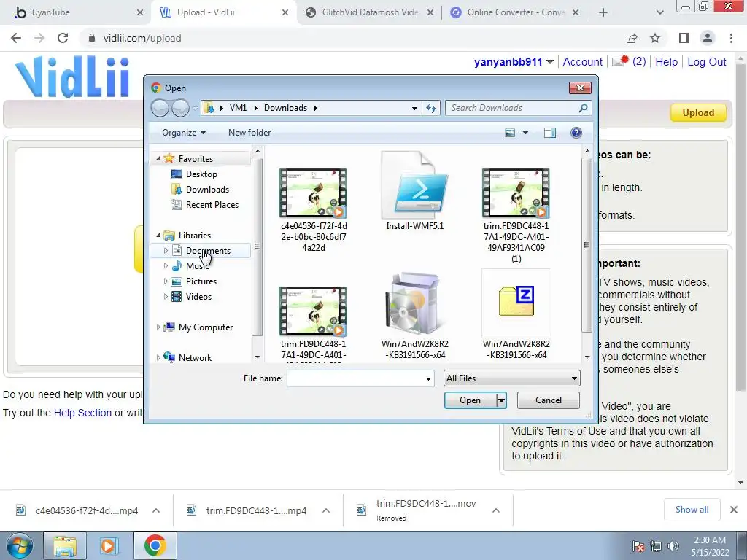Expand My Computer in the tree
Image resolution: width=747 pixels, height=560 pixels.
[x=158, y=327]
